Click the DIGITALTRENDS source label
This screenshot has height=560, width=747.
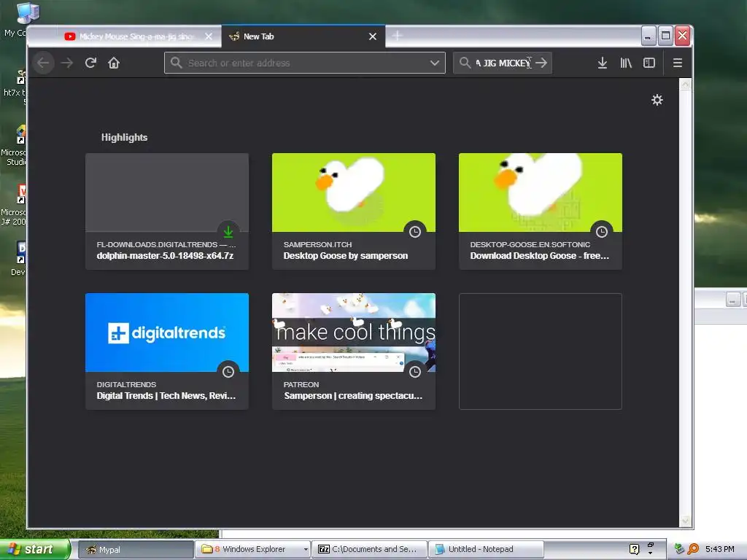(x=126, y=384)
